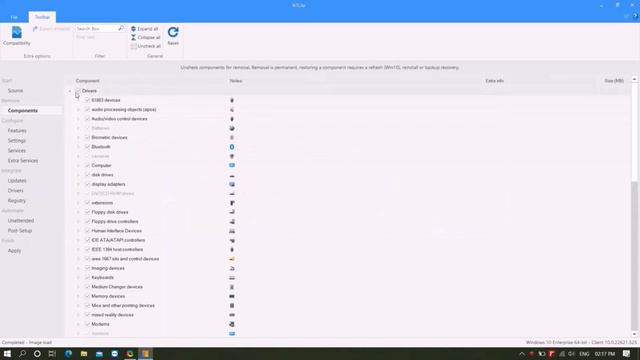Expand the Imaging devices node
This screenshot has height=360, width=640.
(x=78, y=268)
